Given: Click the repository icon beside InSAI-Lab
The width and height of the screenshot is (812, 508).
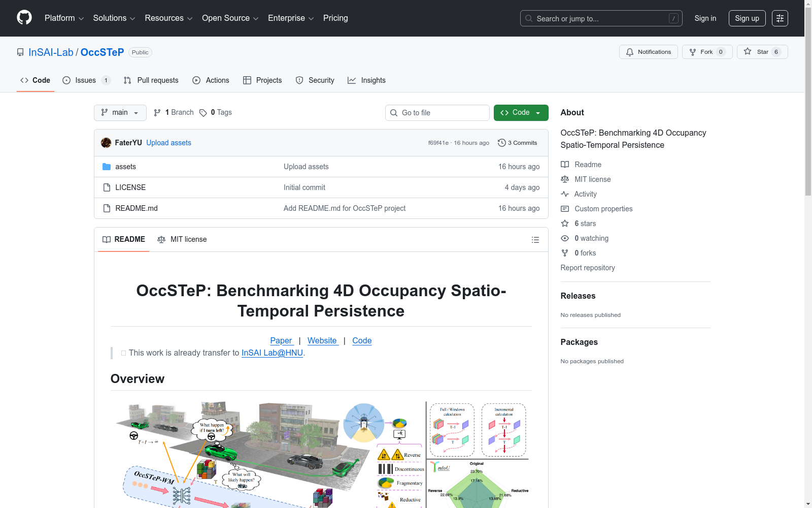Looking at the screenshot, I should click(x=20, y=52).
